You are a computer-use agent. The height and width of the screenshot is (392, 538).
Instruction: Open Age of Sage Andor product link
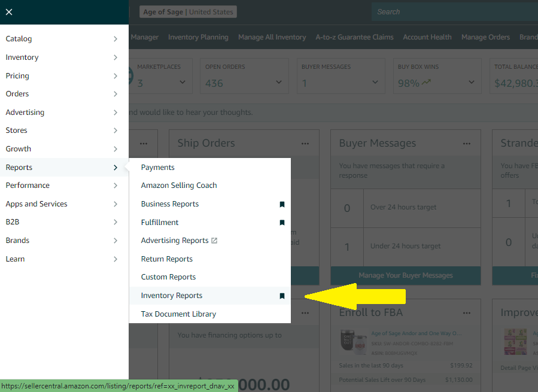[x=416, y=333]
